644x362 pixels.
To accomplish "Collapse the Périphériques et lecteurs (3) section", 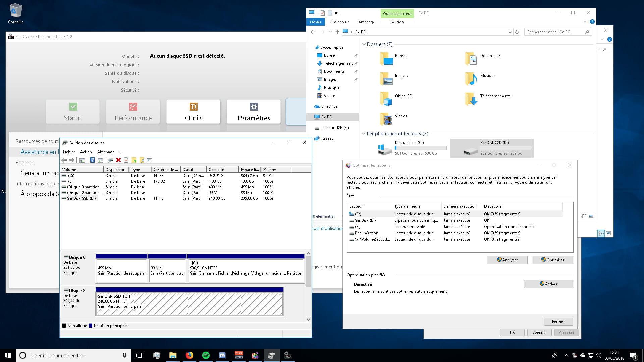I will 364,134.
